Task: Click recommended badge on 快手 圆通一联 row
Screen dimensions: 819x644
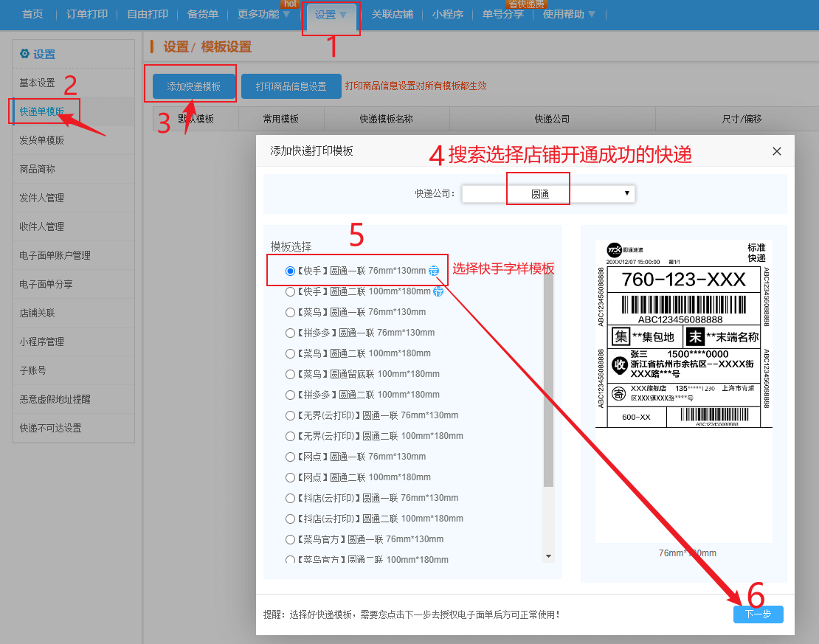Action: [x=434, y=271]
